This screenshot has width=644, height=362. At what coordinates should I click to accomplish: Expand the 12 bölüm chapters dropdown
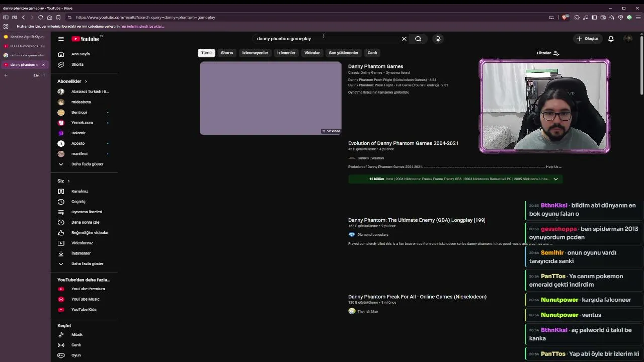point(555,179)
